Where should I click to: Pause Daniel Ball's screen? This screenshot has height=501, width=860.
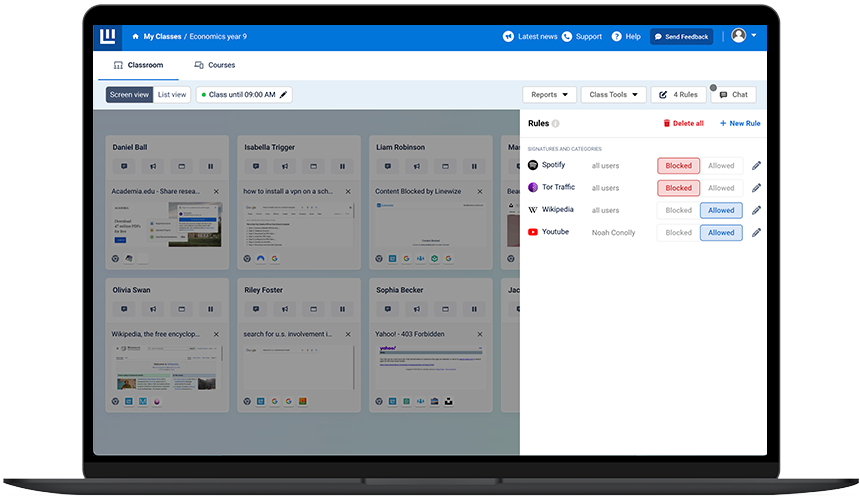click(x=211, y=166)
